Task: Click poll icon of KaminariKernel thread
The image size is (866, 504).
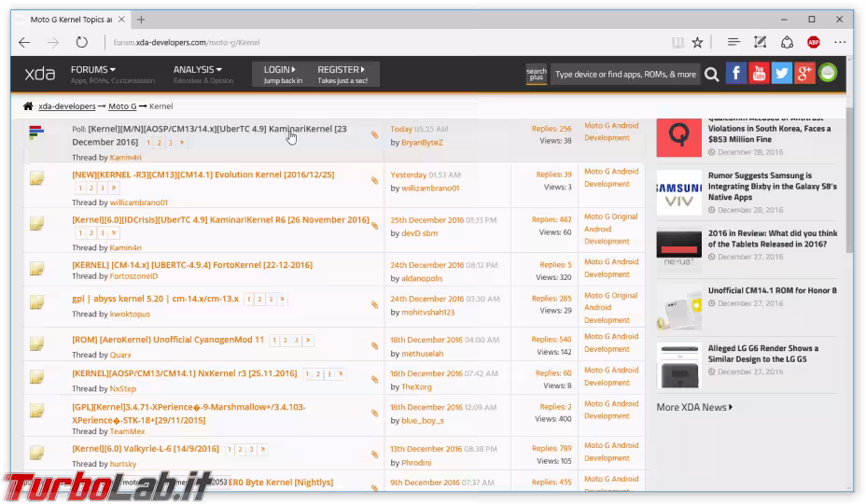Action: [x=36, y=133]
